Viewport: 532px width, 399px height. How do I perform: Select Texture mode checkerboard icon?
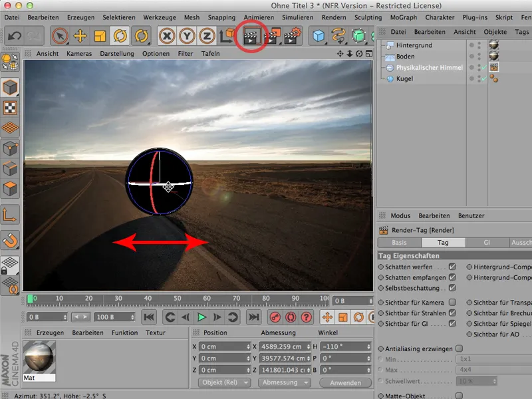click(10, 108)
